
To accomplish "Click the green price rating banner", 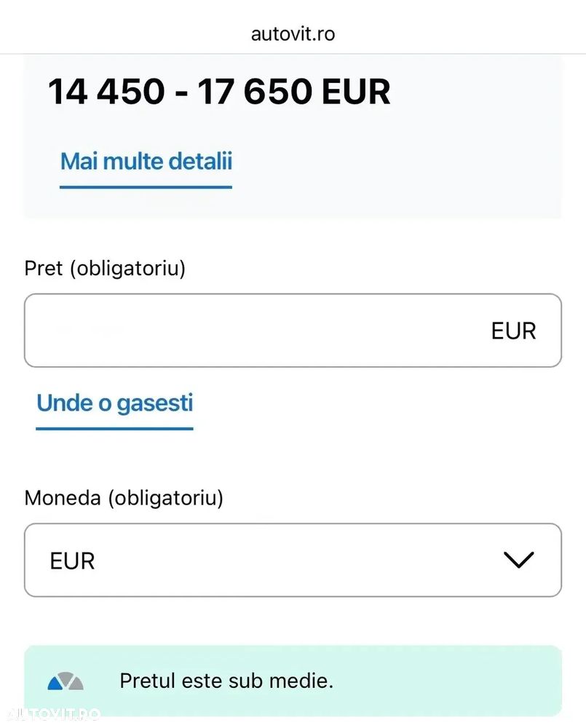I will (x=437, y=681).
